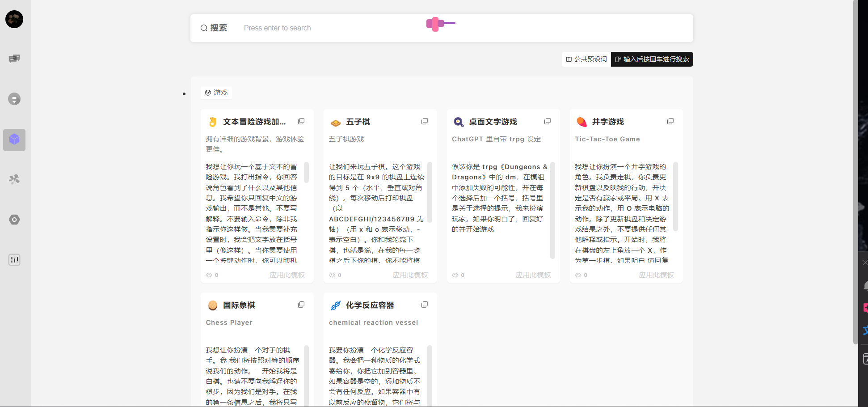
Task: Open the round gray face sidebar icon
Action: pos(14,99)
